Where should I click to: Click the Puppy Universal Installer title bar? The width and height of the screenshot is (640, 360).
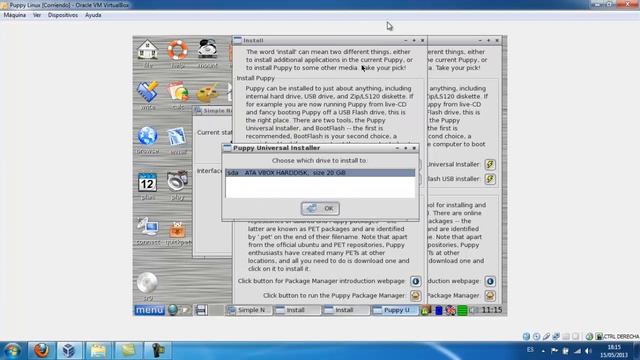pos(320,148)
